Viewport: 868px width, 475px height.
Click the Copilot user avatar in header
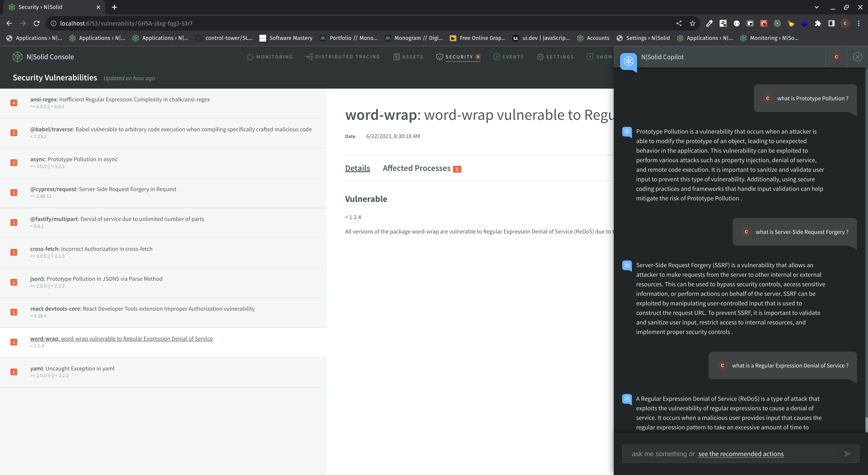pos(836,57)
